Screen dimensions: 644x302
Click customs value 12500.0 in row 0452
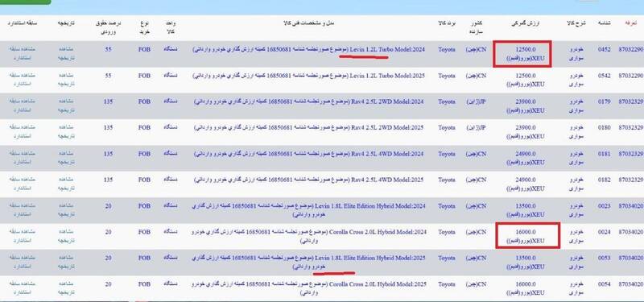coord(526,49)
